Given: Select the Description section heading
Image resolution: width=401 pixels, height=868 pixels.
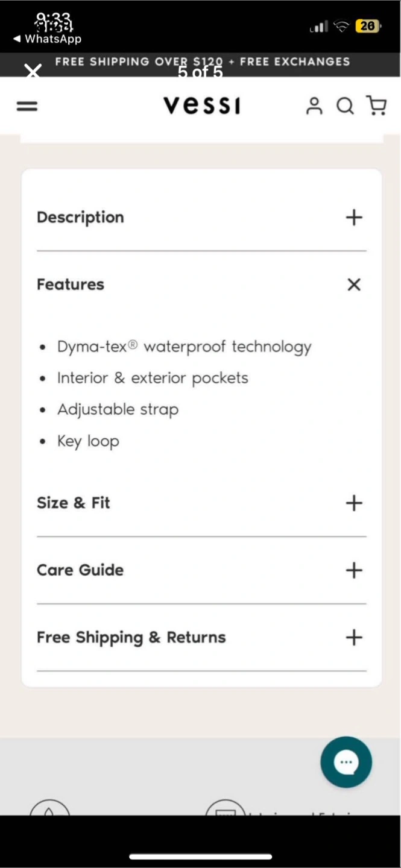Looking at the screenshot, I should [x=80, y=218].
